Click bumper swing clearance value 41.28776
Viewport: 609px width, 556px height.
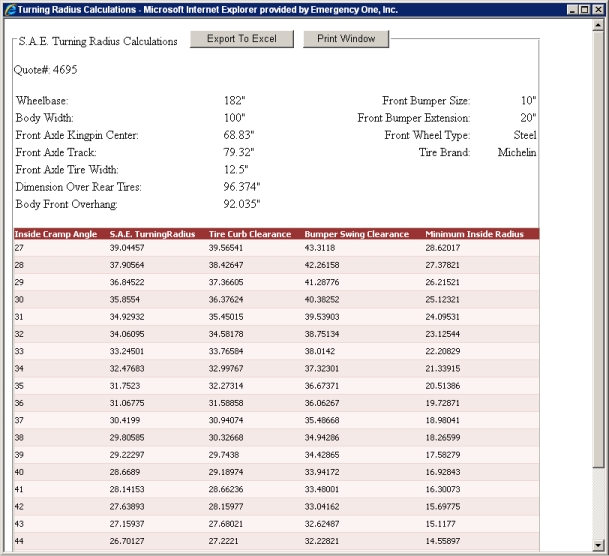(x=322, y=282)
